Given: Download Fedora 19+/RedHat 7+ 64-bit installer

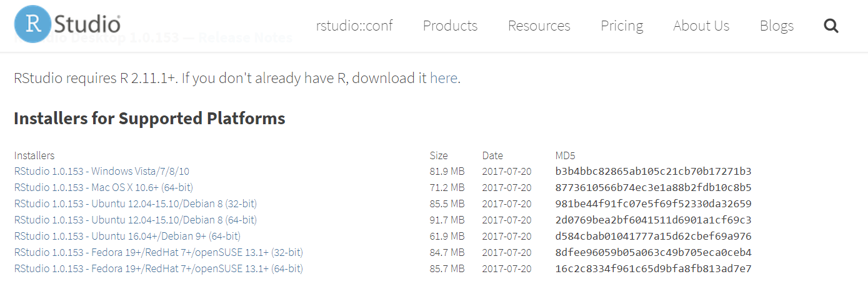Looking at the screenshot, I should point(159,268).
